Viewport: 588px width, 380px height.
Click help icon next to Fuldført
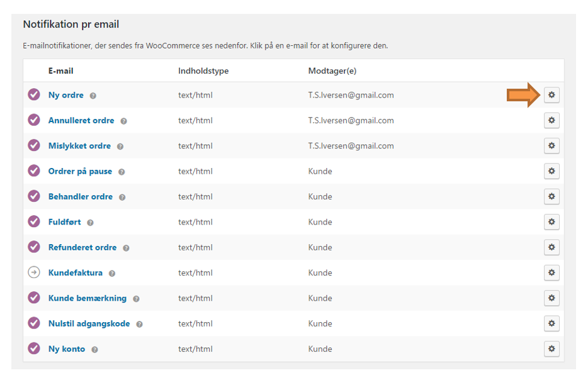pyautogui.click(x=91, y=223)
